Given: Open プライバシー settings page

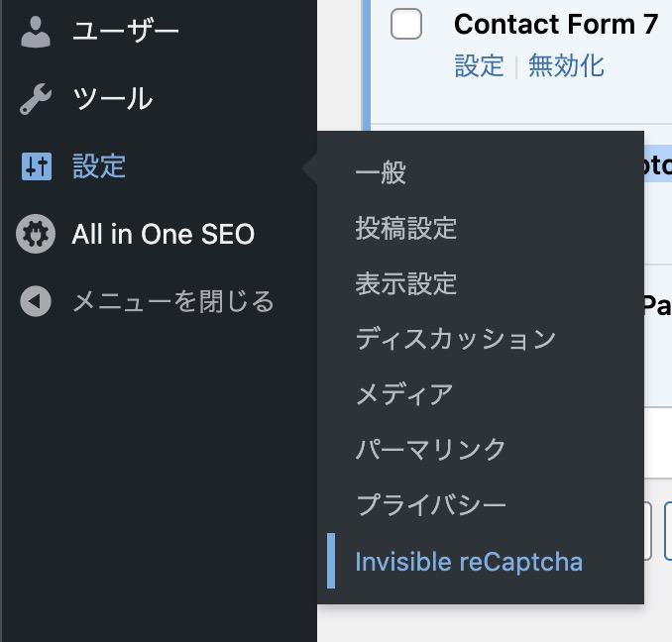Looking at the screenshot, I should tap(431, 505).
